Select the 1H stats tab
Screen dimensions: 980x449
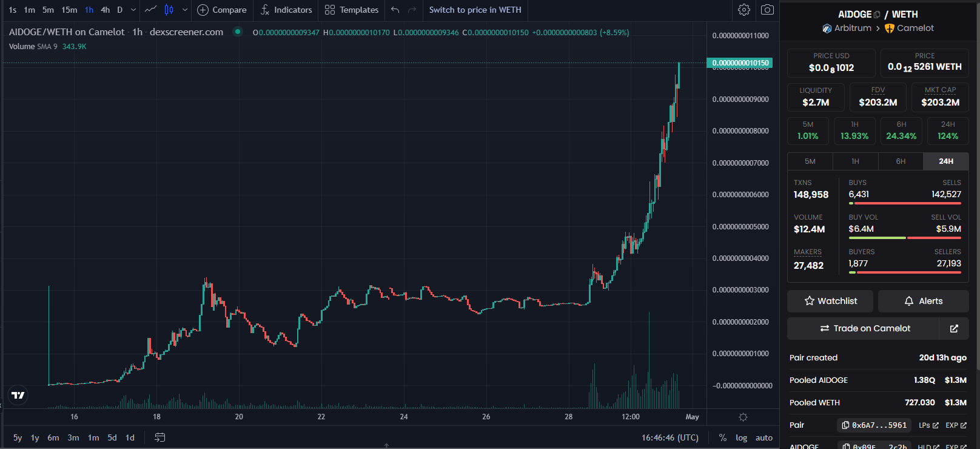[x=855, y=161]
